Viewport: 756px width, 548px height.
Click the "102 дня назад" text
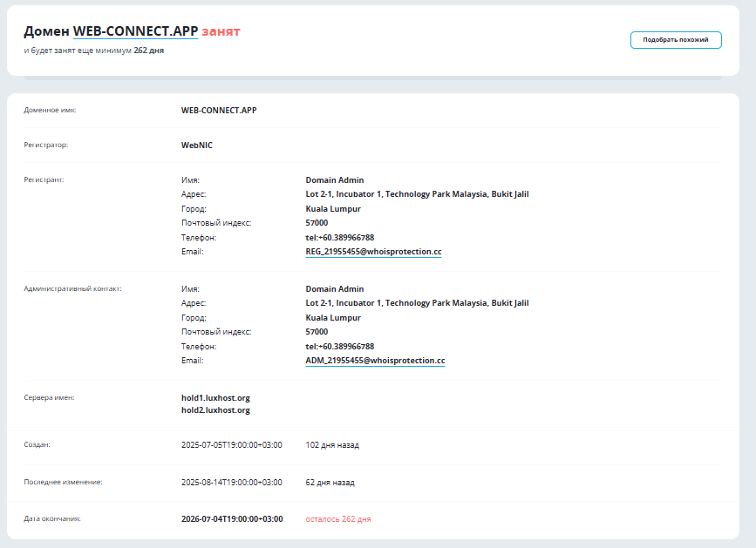tap(328, 445)
